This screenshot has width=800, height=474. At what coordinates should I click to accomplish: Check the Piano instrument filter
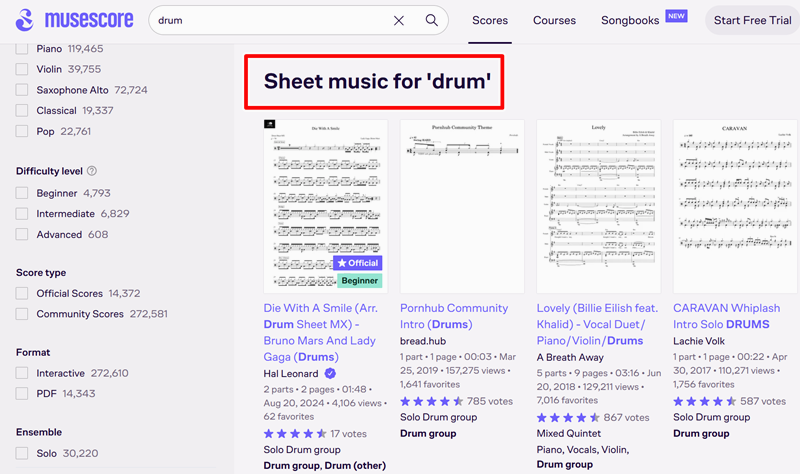(x=21, y=48)
